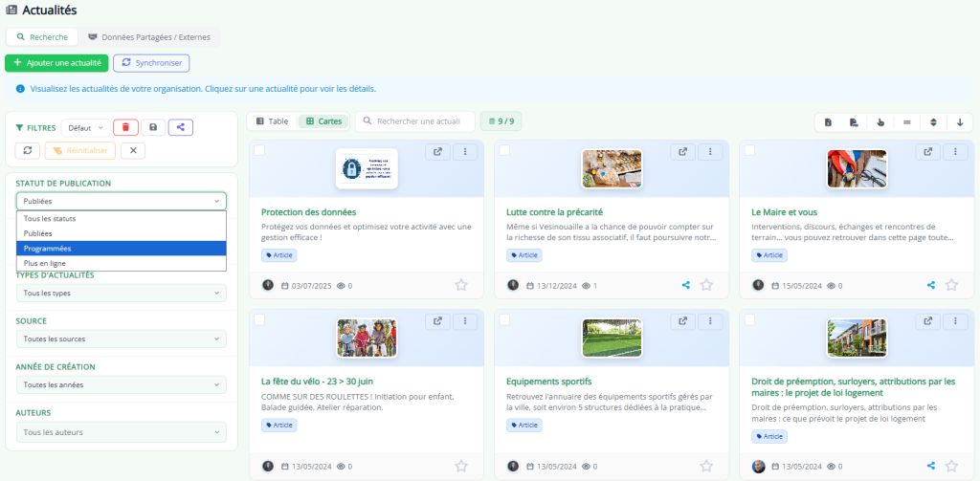Open the Défaut filter preset dropdown
Viewport: 980px width, 481px height.
(85, 127)
